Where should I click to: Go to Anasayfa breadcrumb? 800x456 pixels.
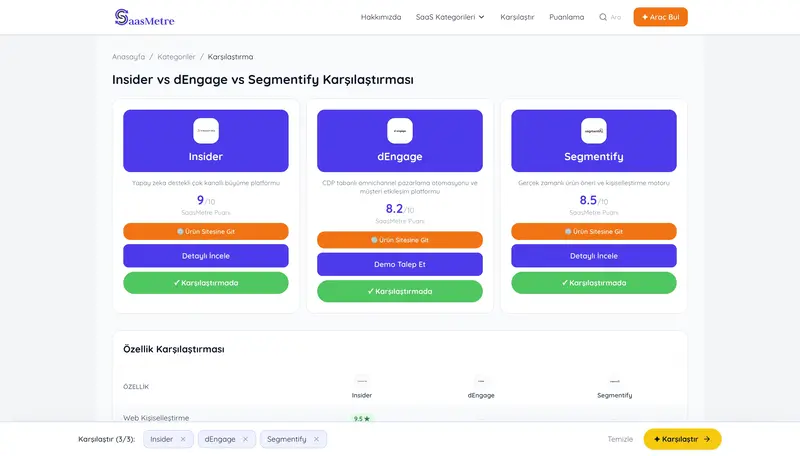pyautogui.click(x=129, y=57)
